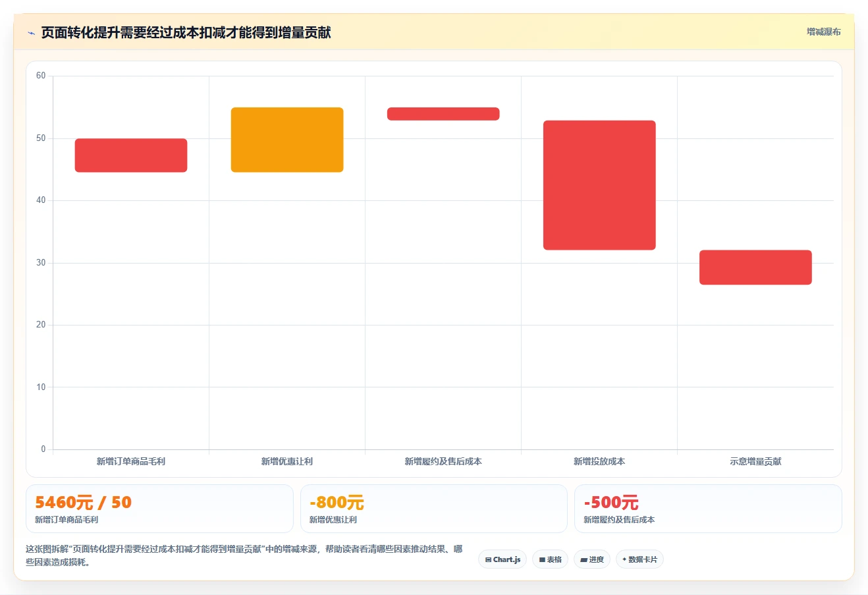The height and width of the screenshot is (595, 868).
Task: Open the -800元 data card
Action: 434,509
